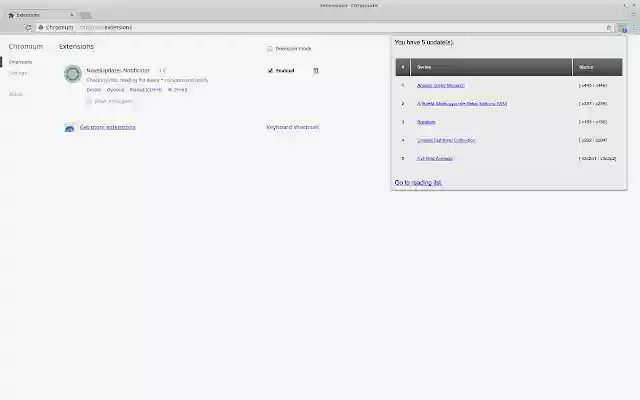Open the NovelUpdates Notificator toolbar icon
Viewport: 640px width, 400px height.
pos(623,28)
